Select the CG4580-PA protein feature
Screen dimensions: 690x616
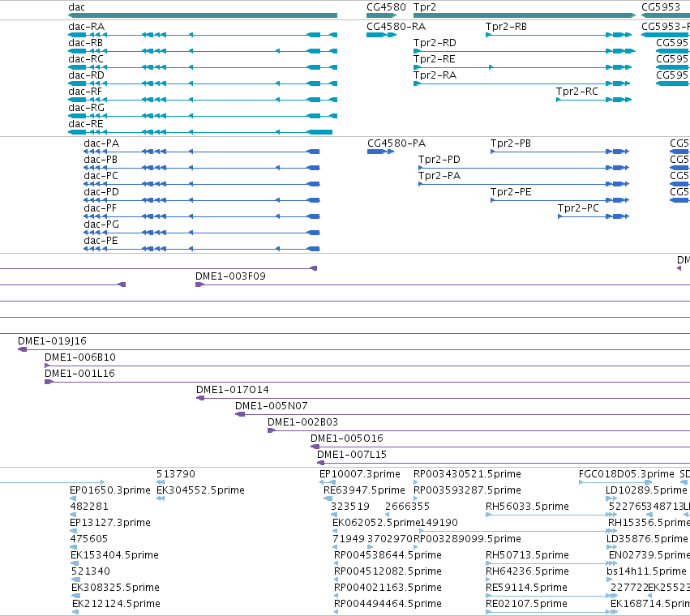(x=380, y=152)
